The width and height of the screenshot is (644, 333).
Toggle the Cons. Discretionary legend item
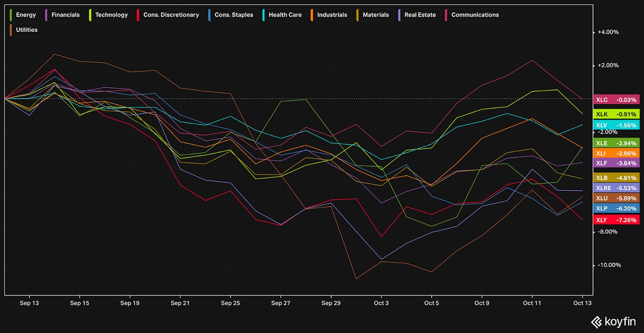point(169,15)
